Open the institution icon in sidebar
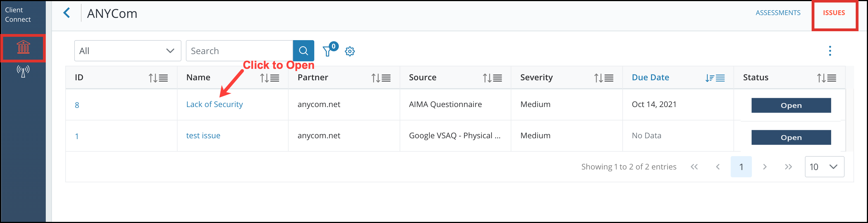Image resolution: width=868 pixels, height=223 pixels. coord(23,47)
